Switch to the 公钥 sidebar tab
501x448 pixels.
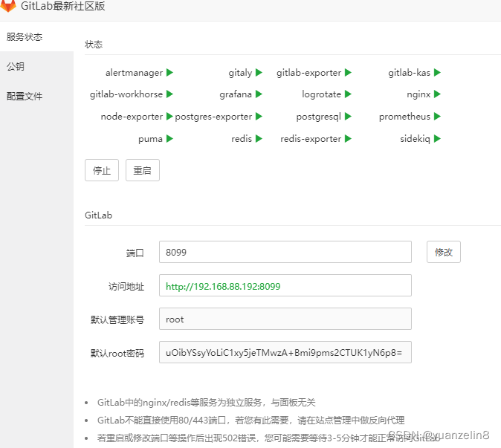pos(36,66)
